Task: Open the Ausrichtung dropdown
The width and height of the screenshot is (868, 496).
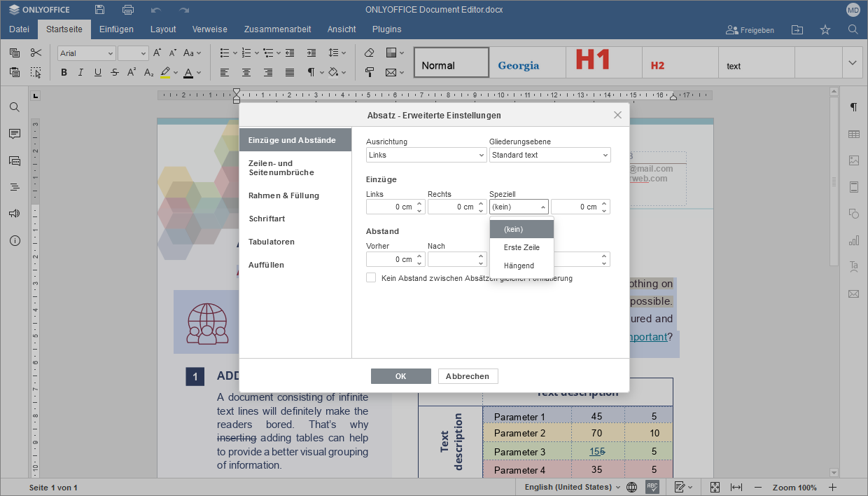Action: [426, 155]
